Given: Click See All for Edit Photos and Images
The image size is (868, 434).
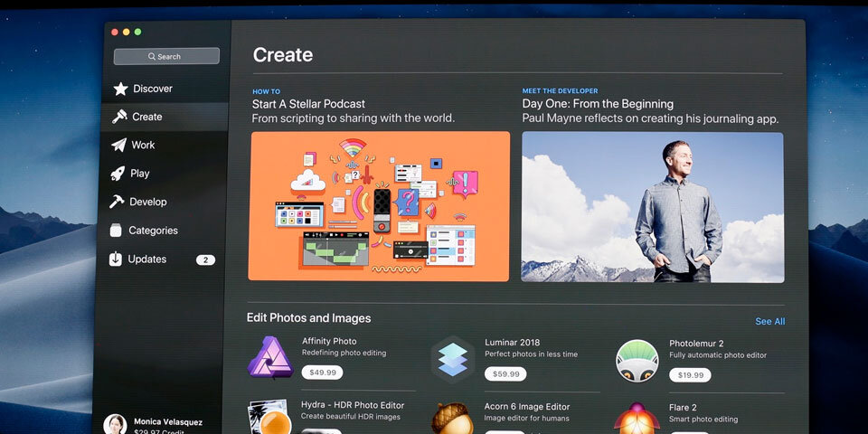Looking at the screenshot, I should [x=770, y=322].
